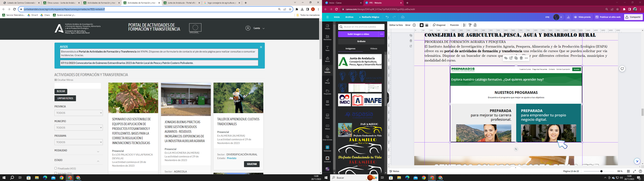This screenshot has width=644, height=181.
Task: Open the MUNICIPIO dropdown
Action: pos(78,128)
